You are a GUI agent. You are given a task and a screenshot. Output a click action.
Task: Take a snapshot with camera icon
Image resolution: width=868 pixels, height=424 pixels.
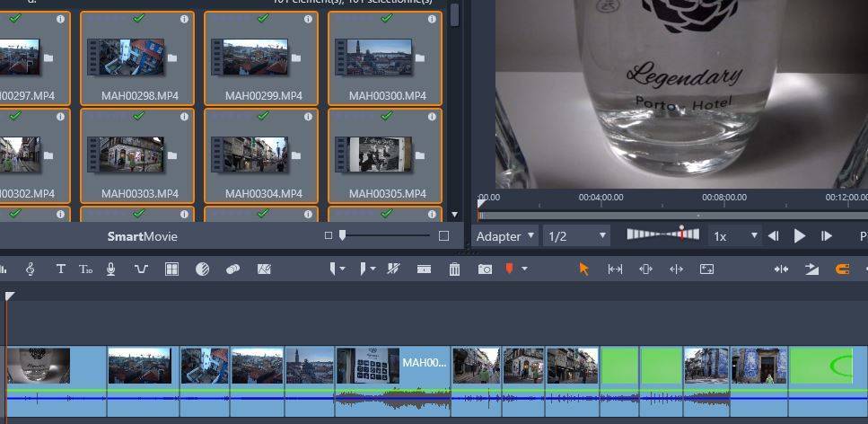(x=485, y=269)
